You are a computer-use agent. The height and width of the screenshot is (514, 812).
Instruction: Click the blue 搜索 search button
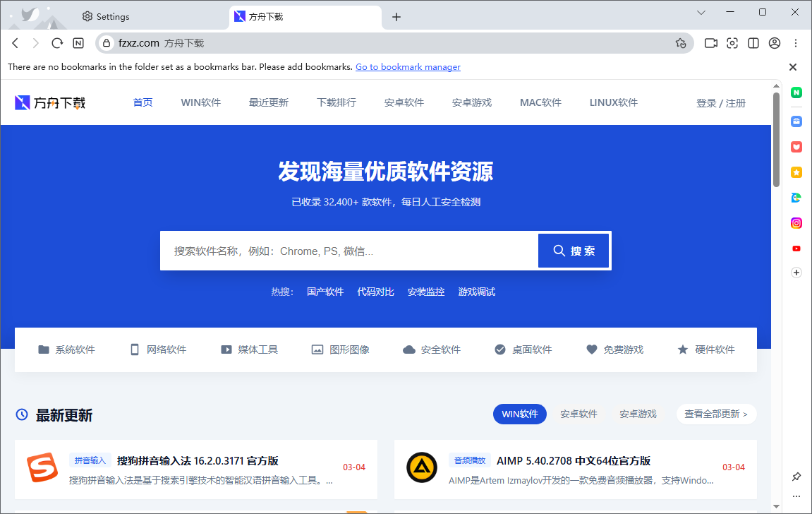pos(574,250)
